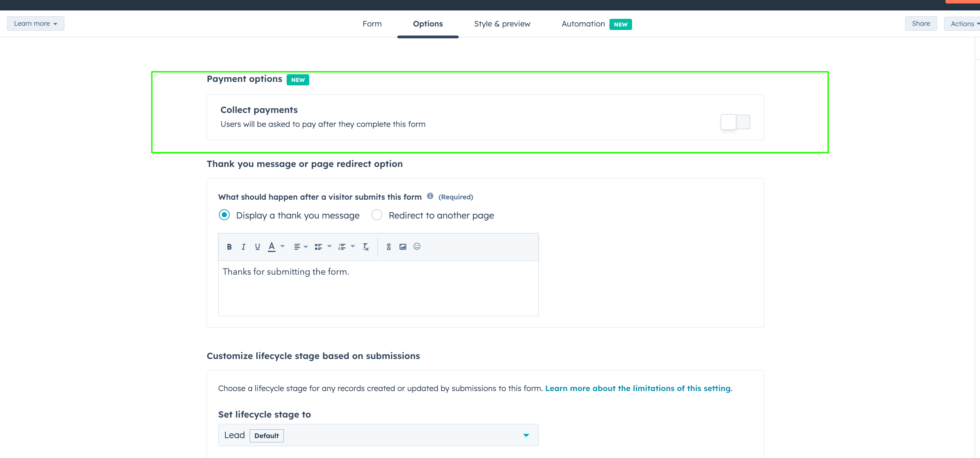The image size is (980, 458).
Task: Select Display a thank you message option
Action: tap(224, 215)
